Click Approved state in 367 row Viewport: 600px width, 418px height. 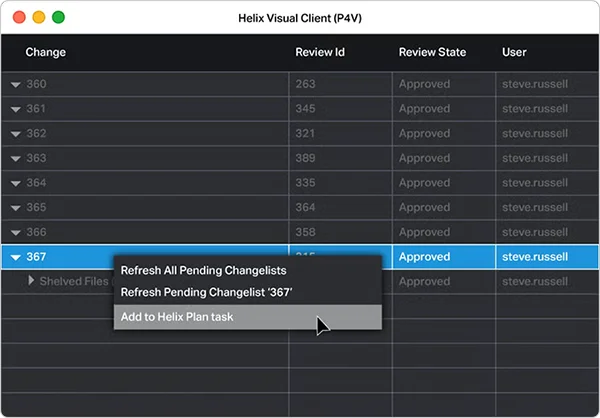pyautogui.click(x=424, y=257)
